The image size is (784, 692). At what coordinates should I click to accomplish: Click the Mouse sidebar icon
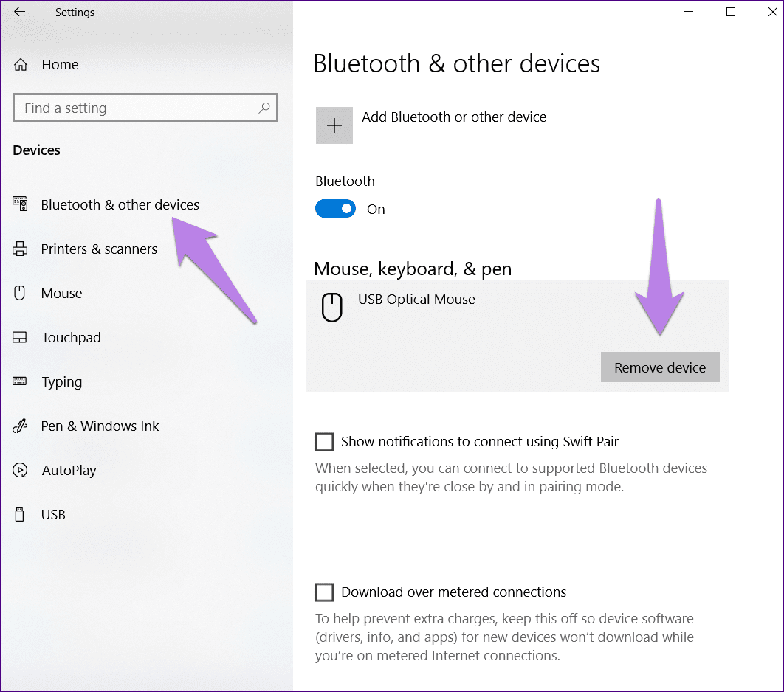19,293
